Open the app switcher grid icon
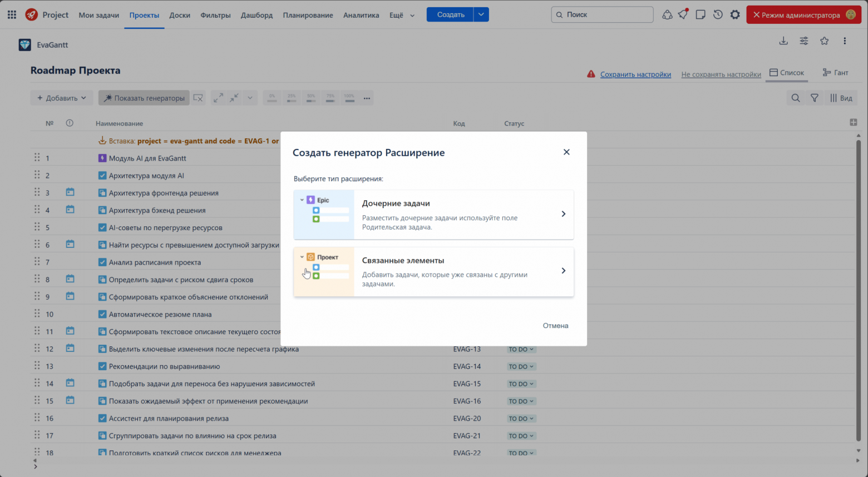Viewport: 868px width, 477px height. pyautogui.click(x=12, y=15)
